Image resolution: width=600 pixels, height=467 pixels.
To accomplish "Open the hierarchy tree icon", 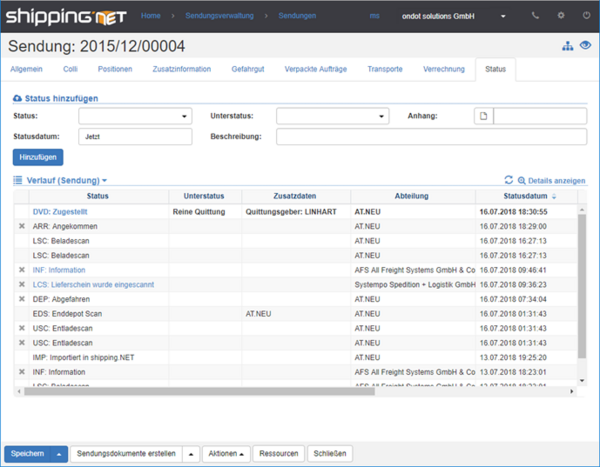I will click(x=569, y=47).
